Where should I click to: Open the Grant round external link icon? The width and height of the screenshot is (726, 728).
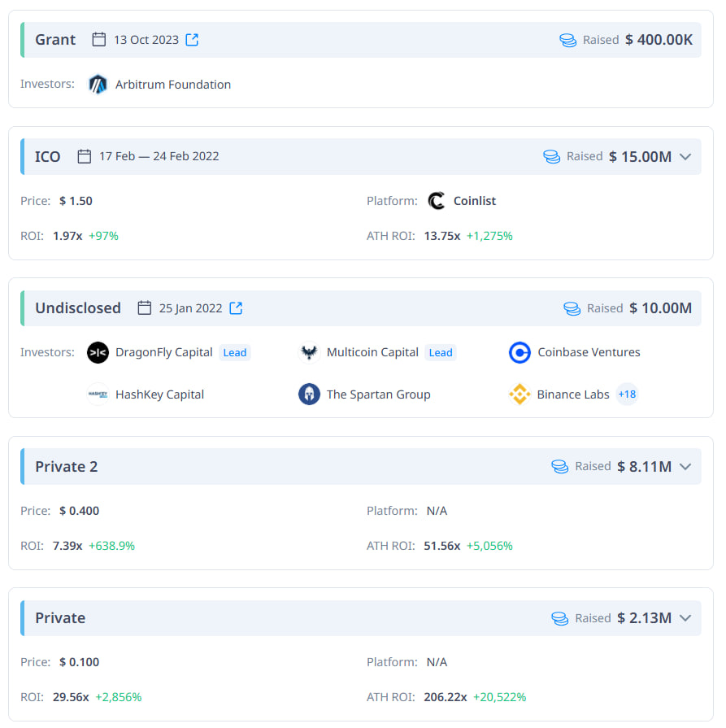192,40
